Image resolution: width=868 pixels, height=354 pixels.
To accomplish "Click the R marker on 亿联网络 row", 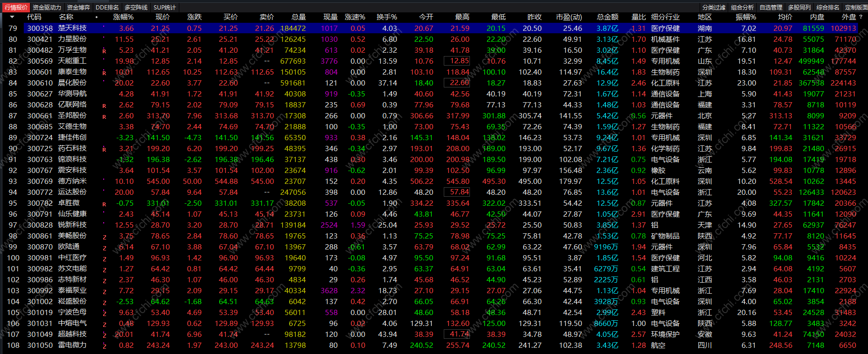I will pyautogui.click(x=104, y=105).
